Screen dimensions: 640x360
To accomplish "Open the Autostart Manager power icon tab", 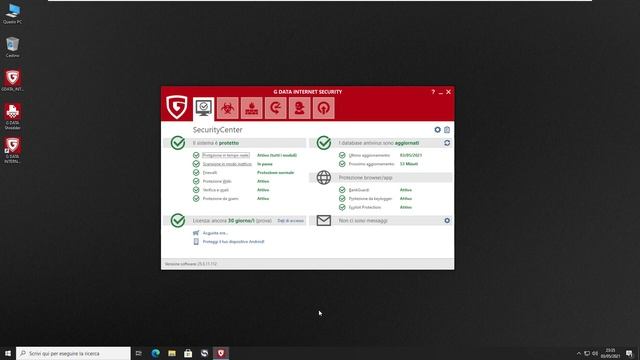I will [324, 108].
